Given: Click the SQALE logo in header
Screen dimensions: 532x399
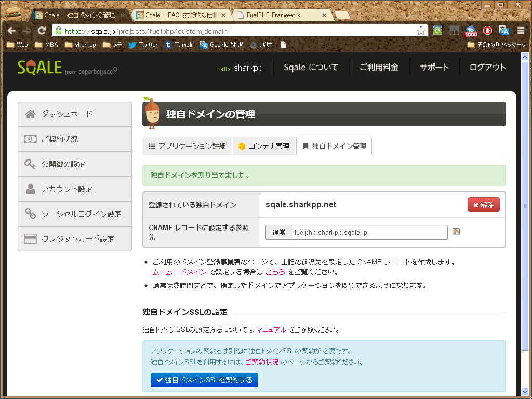Looking at the screenshot, I should tap(39, 68).
